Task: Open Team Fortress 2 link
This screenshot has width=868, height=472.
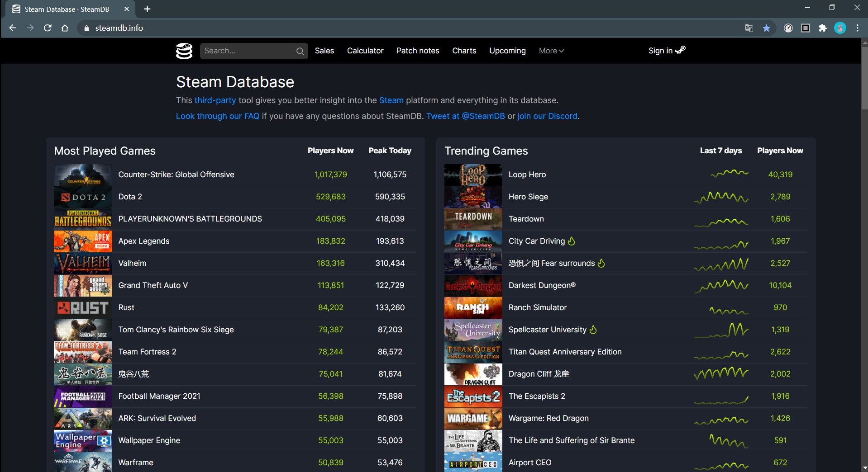Action: pyautogui.click(x=148, y=352)
